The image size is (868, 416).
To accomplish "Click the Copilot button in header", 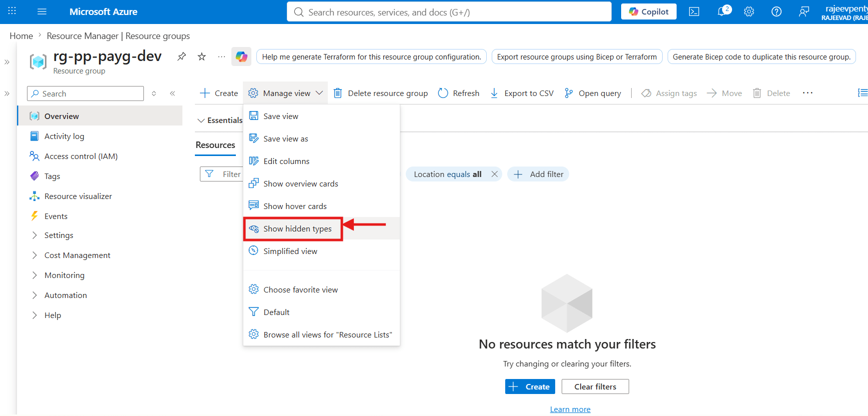I will pos(649,11).
